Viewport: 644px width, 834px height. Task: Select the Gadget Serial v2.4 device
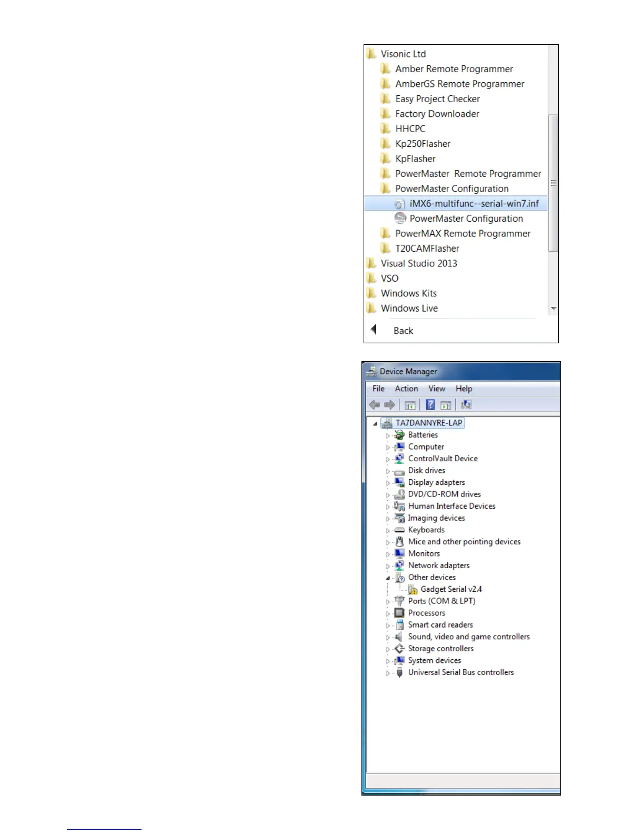[451, 589]
